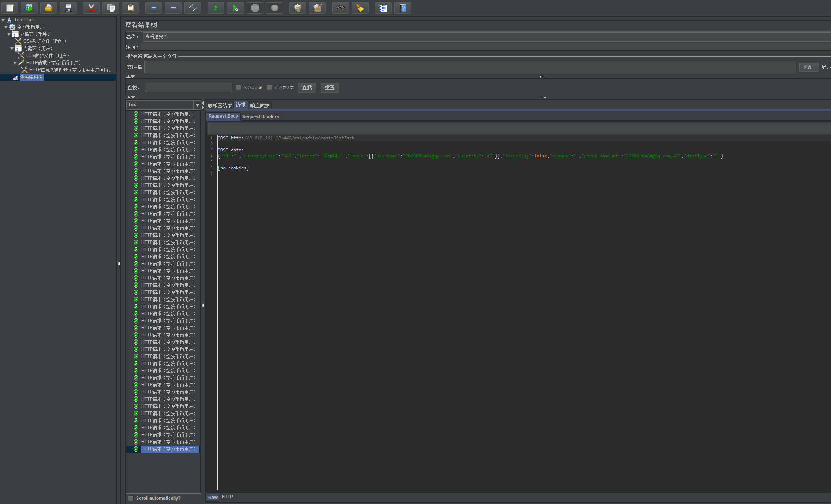Open the Templates icon

tap(29, 8)
